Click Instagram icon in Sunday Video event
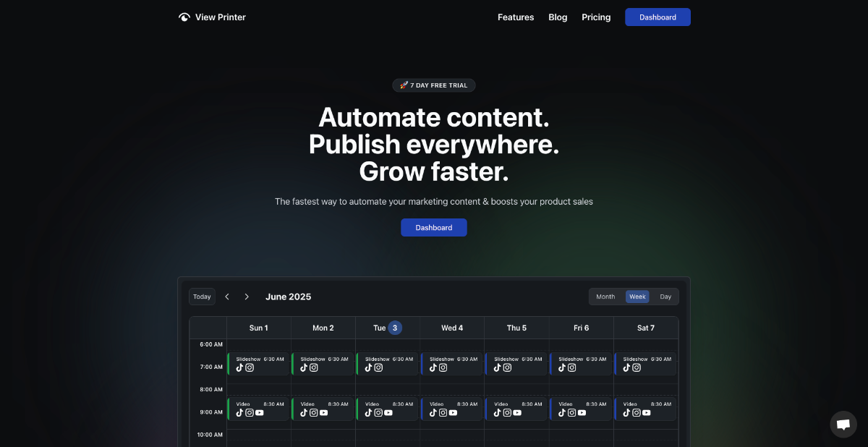 coord(250,413)
